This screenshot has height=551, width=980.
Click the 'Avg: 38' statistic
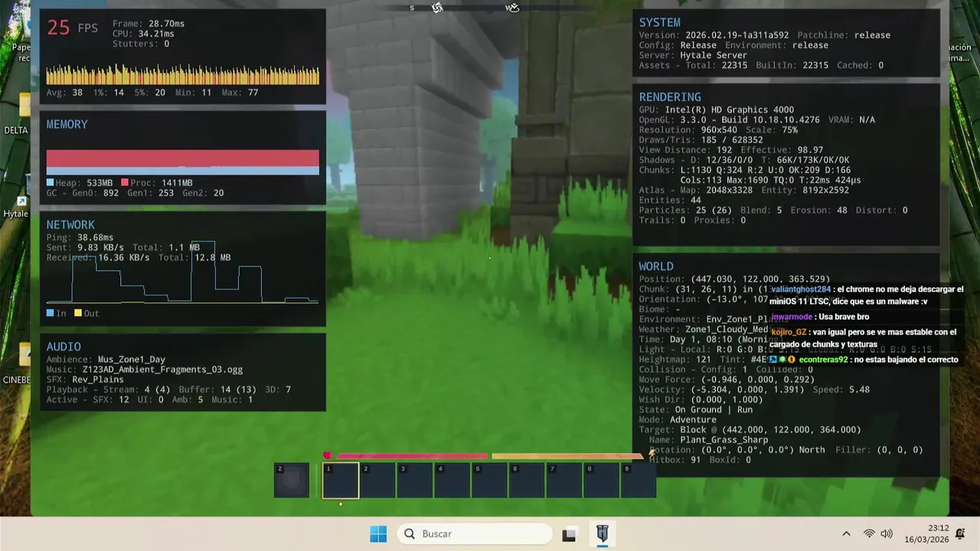tap(64, 93)
